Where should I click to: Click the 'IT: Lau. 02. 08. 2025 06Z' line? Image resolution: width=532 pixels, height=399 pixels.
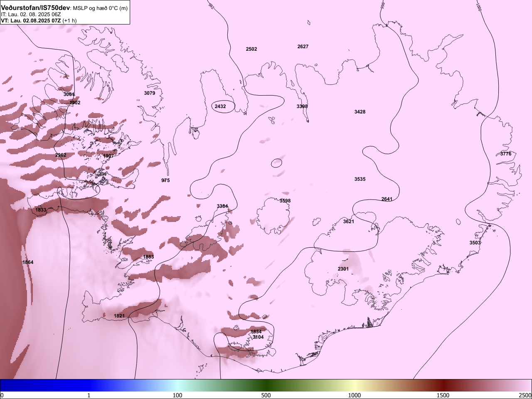pos(31,15)
